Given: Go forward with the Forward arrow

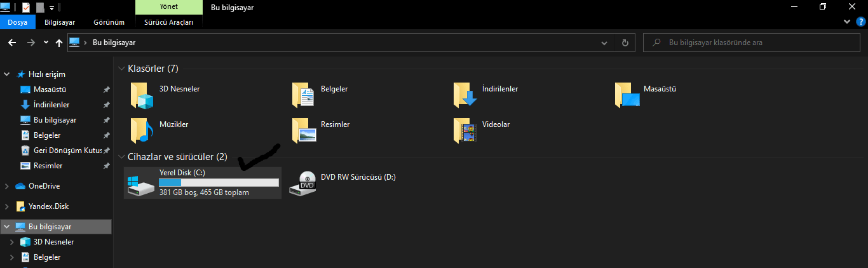Looking at the screenshot, I should [x=31, y=43].
